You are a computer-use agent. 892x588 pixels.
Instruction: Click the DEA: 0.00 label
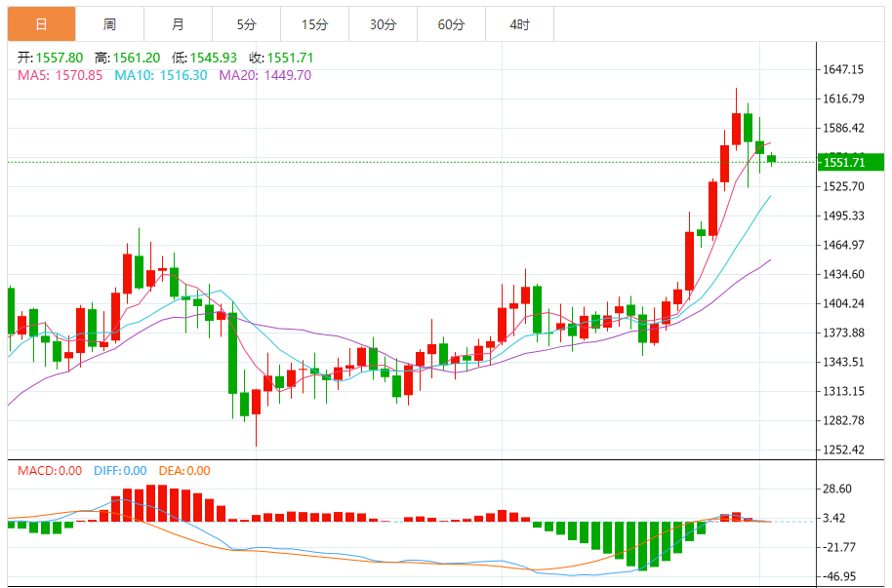[x=182, y=471]
